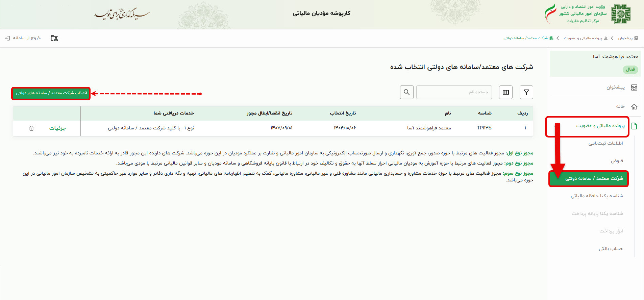644x300 pixels.
Task: Open the column chooser icon
Action: click(x=506, y=92)
